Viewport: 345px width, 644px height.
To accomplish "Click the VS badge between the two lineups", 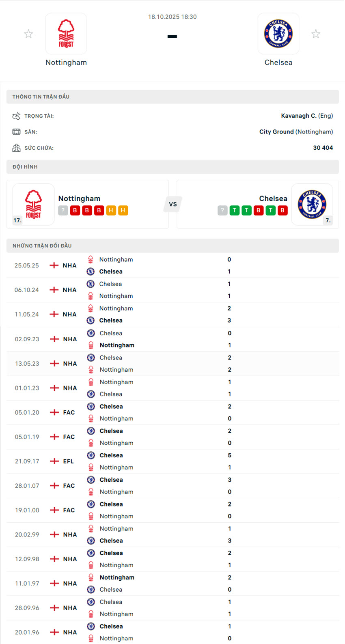I will pyautogui.click(x=172, y=205).
